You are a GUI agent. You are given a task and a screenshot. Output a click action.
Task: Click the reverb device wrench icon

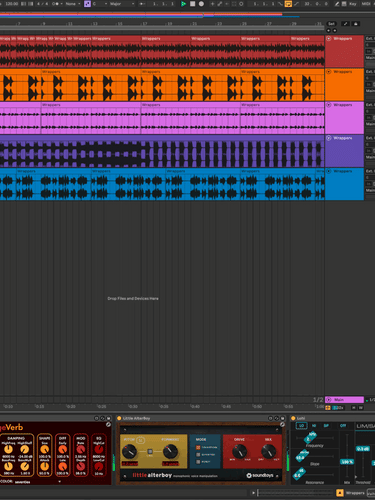pyautogui.click(x=108, y=424)
